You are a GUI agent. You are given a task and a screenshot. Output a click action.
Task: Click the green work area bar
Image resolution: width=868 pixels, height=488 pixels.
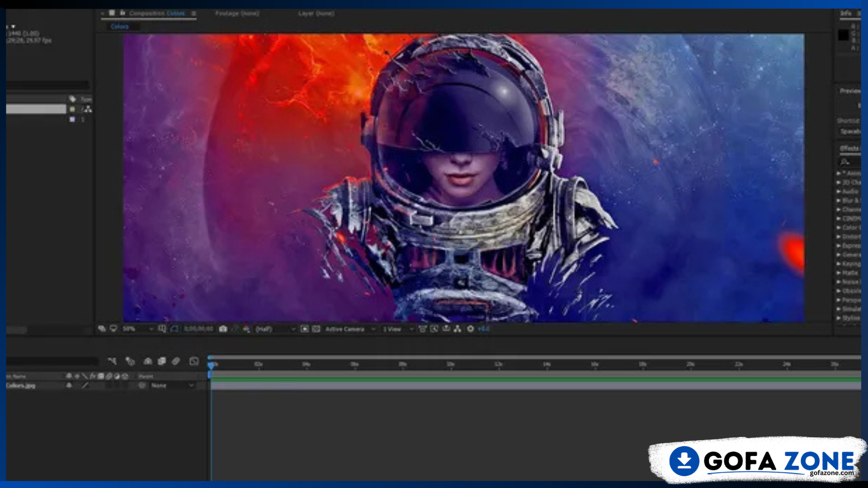[x=536, y=379]
